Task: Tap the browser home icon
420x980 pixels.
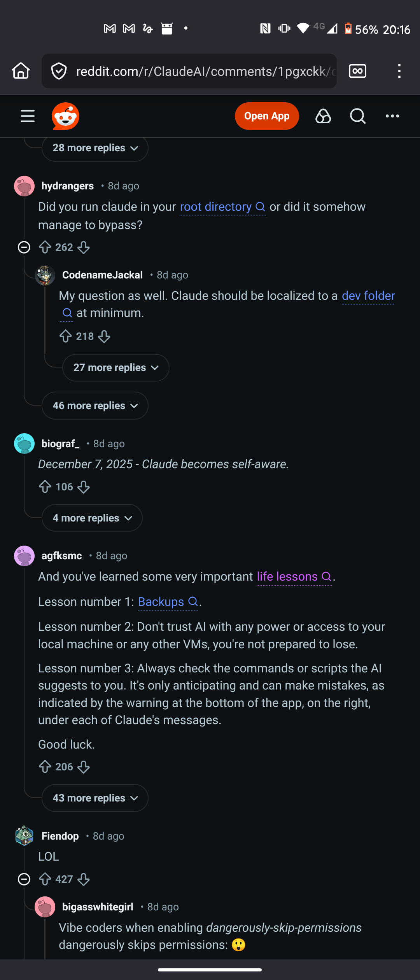Action: pyautogui.click(x=21, y=71)
